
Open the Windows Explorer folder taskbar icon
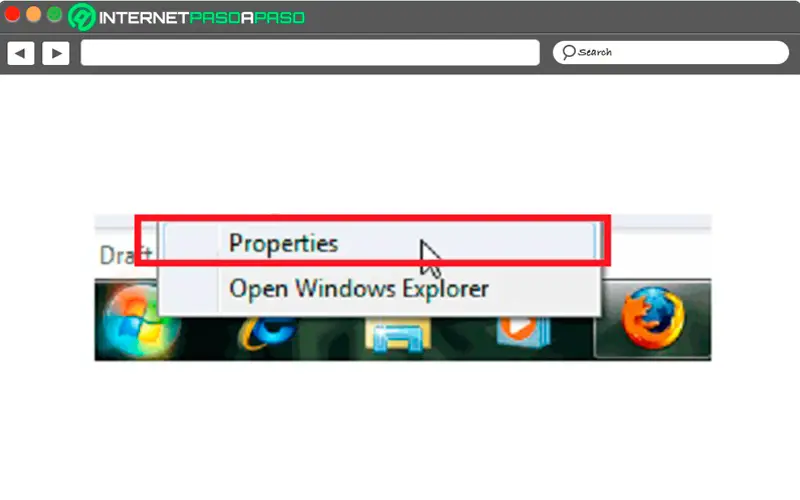pos(398,334)
